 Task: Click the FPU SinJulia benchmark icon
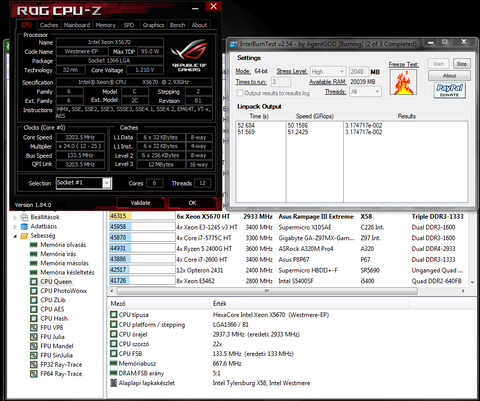(x=34, y=355)
